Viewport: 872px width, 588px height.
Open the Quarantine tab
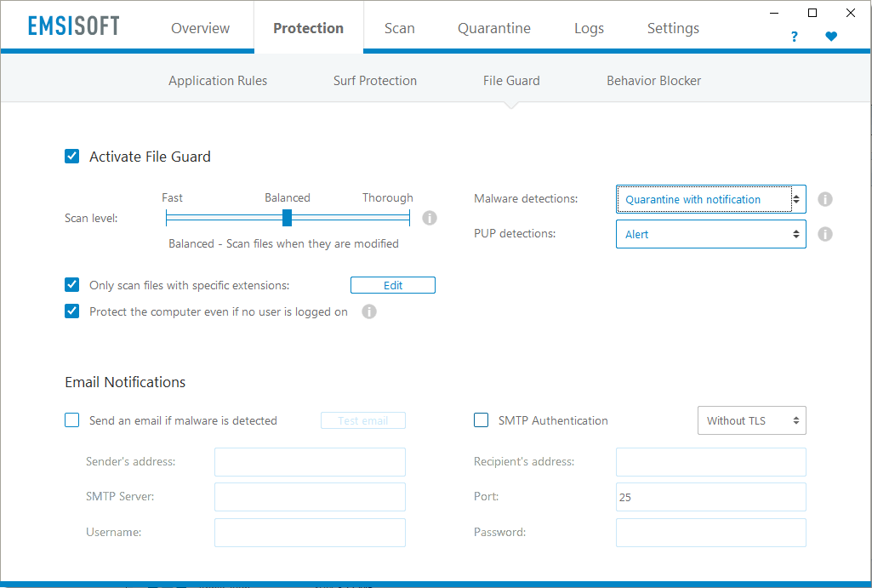tap(493, 28)
